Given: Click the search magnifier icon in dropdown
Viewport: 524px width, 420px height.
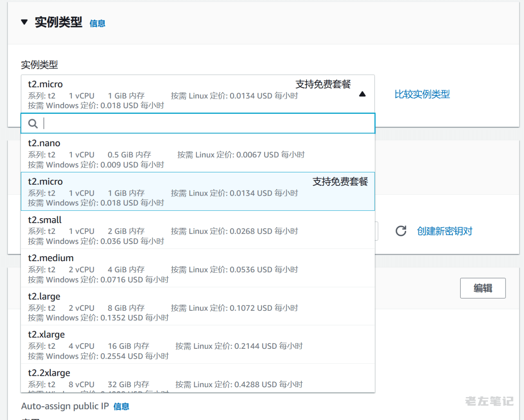Looking at the screenshot, I should (x=33, y=124).
